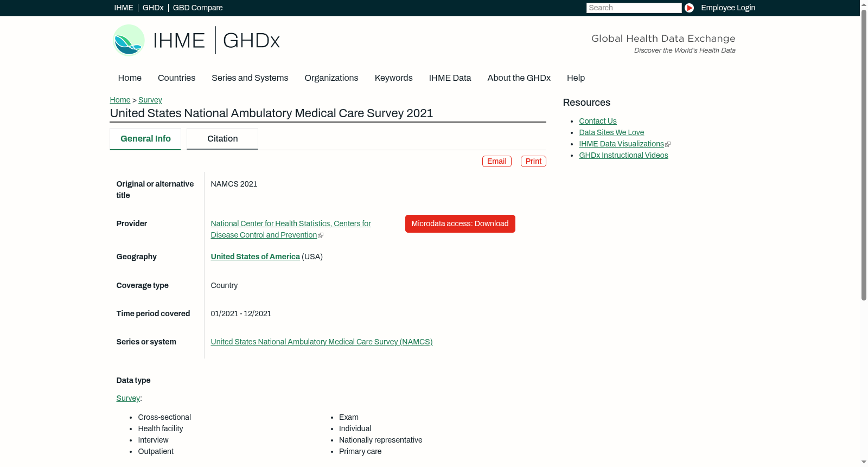This screenshot has width=868, height=467.
Task: Open NAMCS series or system link
Action: click(322, 342)
